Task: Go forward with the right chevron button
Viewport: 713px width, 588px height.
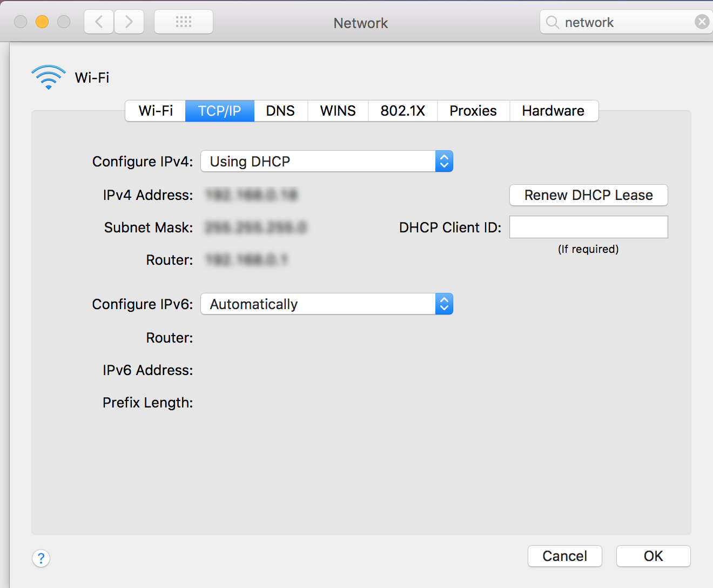Action: (x=129, y=22)
